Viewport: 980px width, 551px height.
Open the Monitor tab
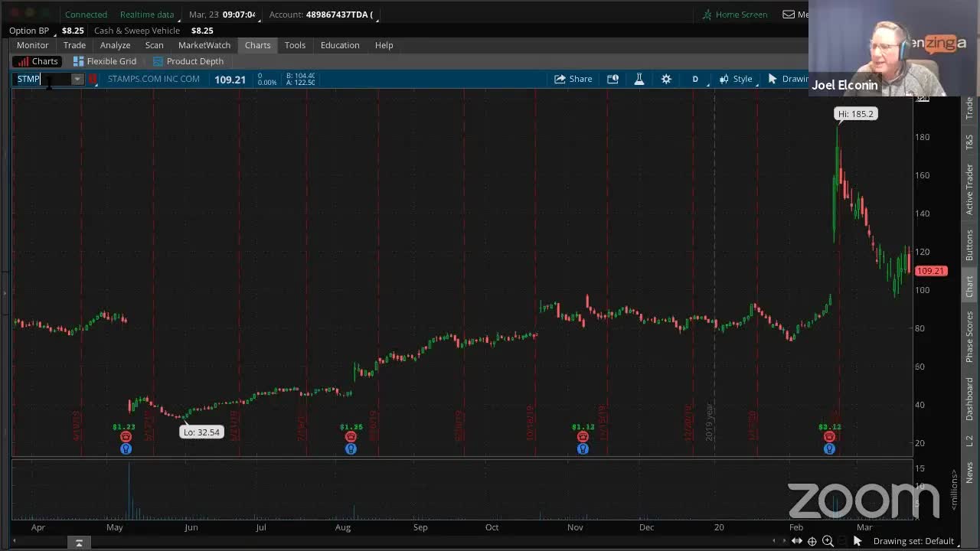tap(33, 45)
